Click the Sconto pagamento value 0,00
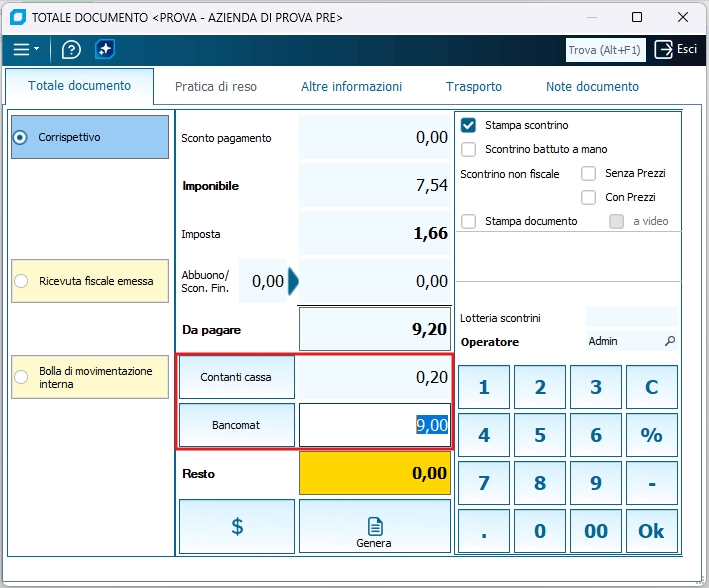This screenshot has width=709, height=588. point(375,137)
